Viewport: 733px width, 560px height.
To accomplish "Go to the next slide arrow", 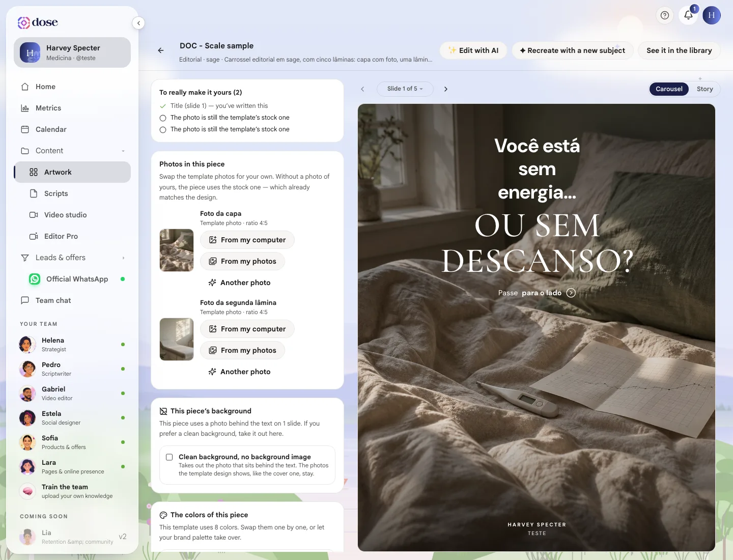I will 446,89.
